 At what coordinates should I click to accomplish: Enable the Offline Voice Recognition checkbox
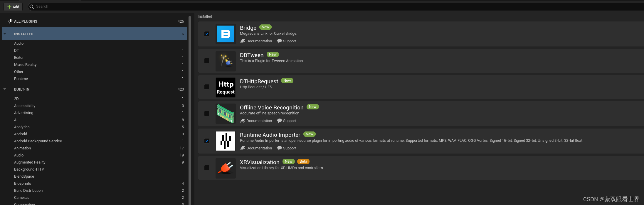pos(207,114)
